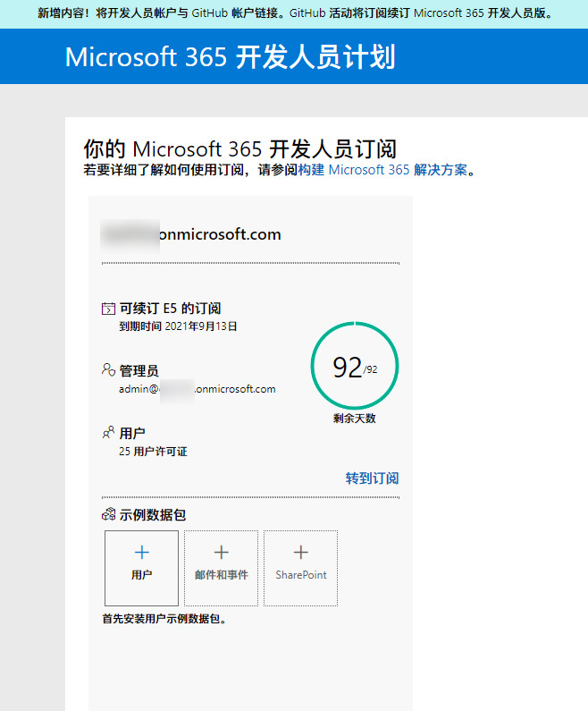Click the administrator icon next to 管理员
The image size is (588, 711).
click(108, 369)
